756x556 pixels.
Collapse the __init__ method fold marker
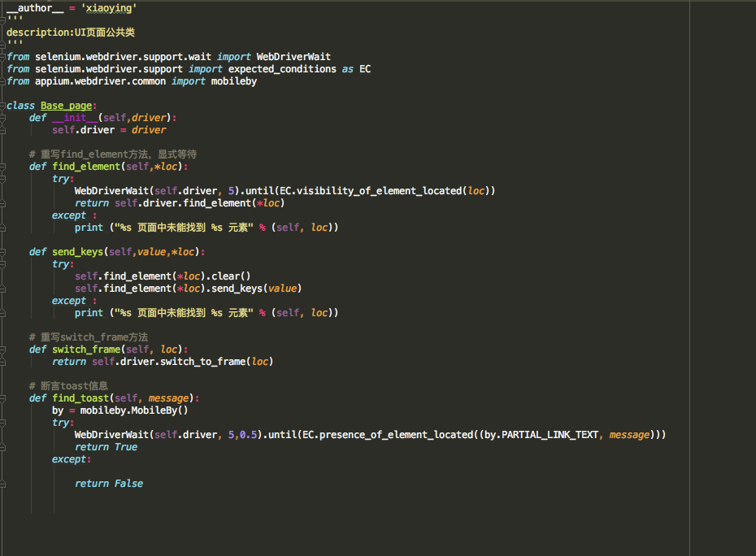(x=2, y=118)
